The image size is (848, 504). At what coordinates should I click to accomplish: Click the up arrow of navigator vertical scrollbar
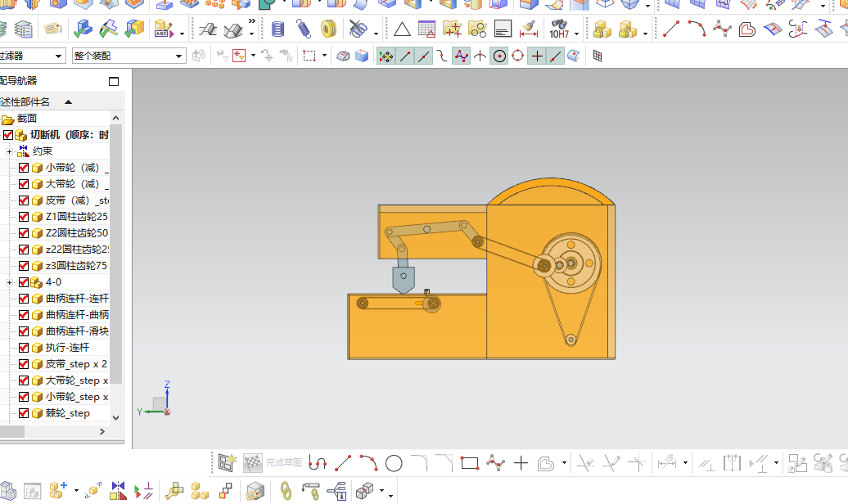click(x=115, y=118)
